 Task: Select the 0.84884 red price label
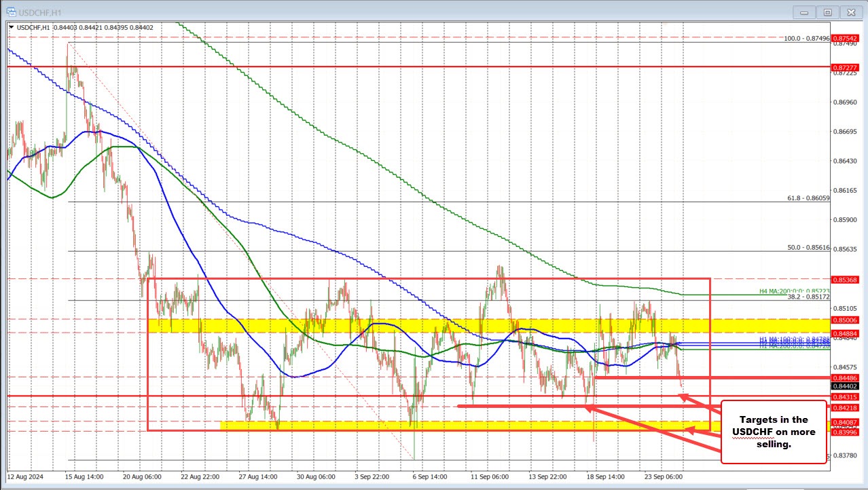[x=846, y=333]
